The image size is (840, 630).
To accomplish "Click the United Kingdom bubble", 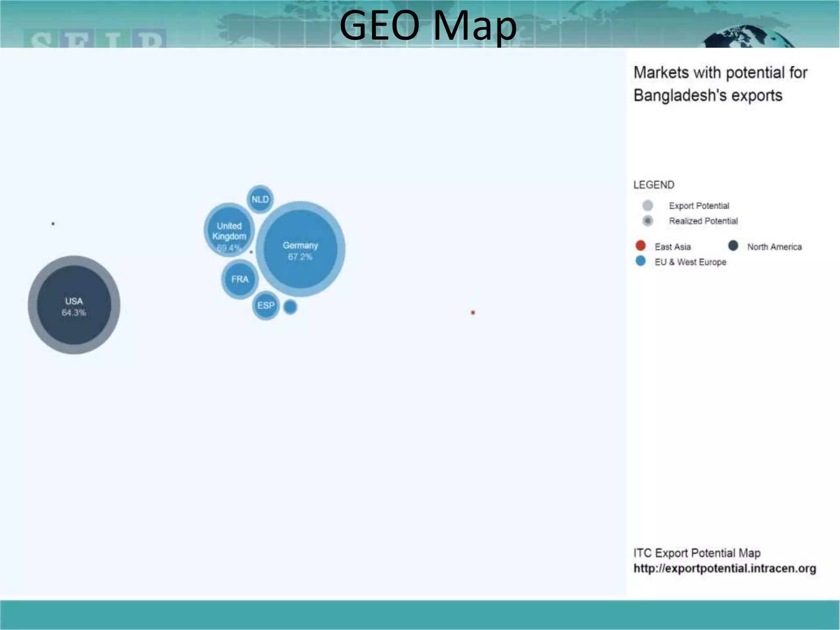I will coord(229,231).
